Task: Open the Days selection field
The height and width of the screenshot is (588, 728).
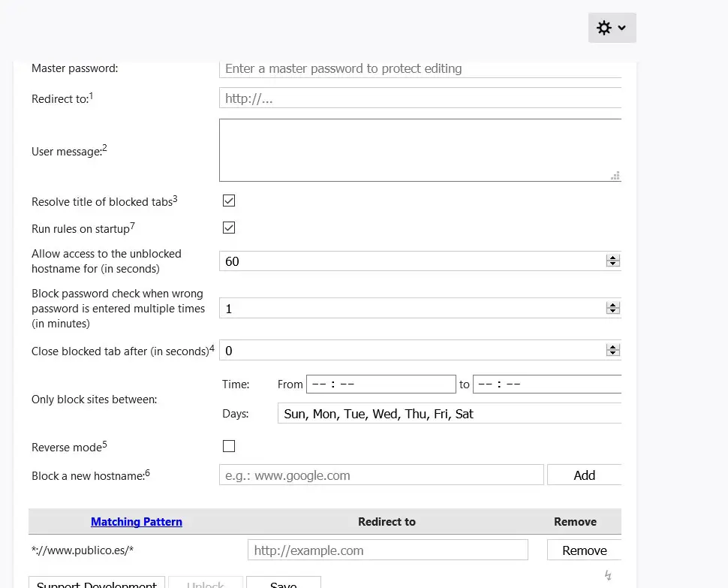Action: point(449,414)
